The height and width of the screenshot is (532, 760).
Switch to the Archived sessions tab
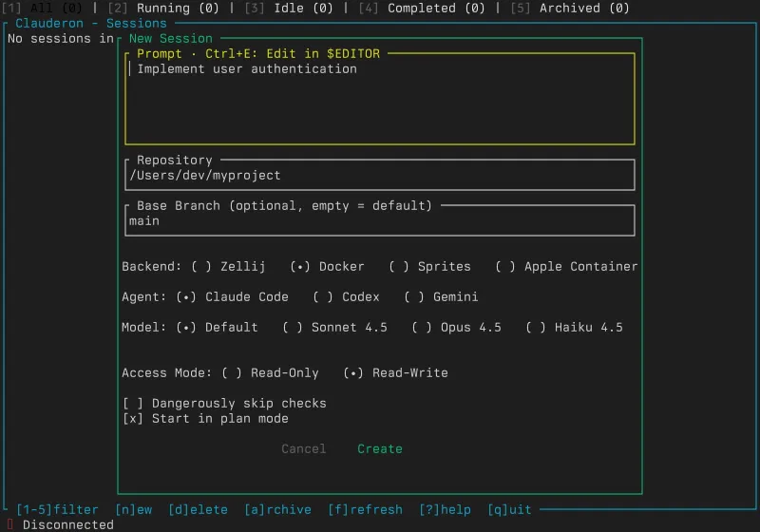(x=570, y=9)
